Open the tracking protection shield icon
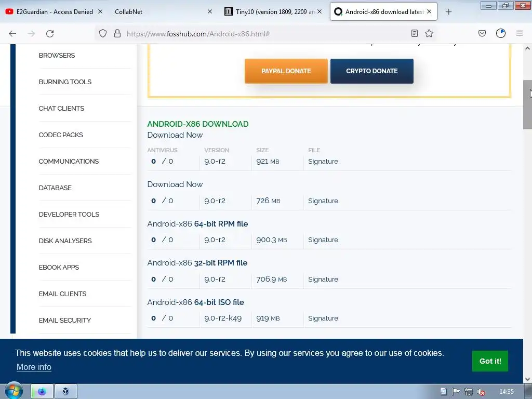This screenshot has height=399, width=532. 103,33
